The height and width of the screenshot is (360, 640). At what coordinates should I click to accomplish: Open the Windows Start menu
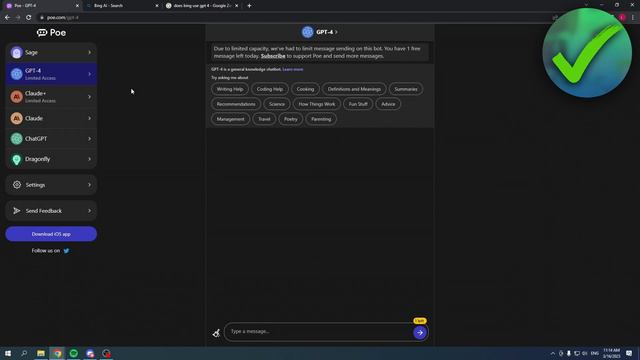8,353
